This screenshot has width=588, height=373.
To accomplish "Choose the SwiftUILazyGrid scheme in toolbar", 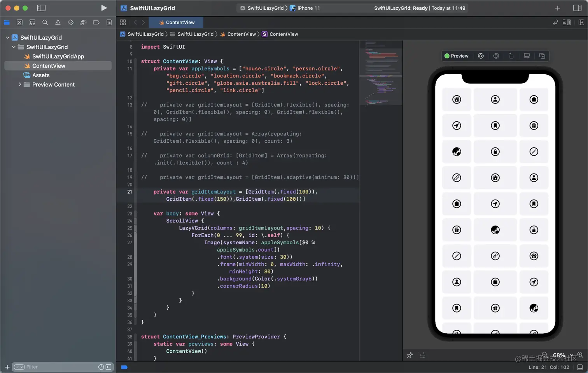I will [x=262, y=8].
